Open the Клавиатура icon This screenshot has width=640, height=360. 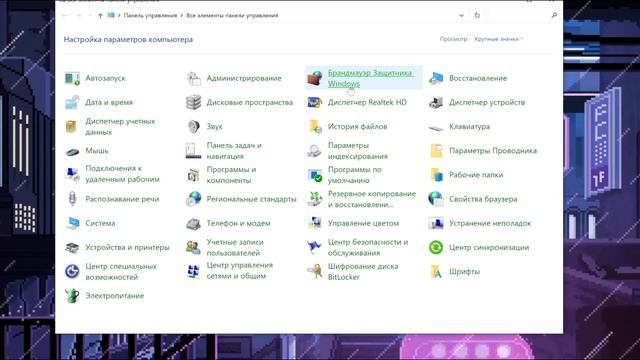point(436,128)
